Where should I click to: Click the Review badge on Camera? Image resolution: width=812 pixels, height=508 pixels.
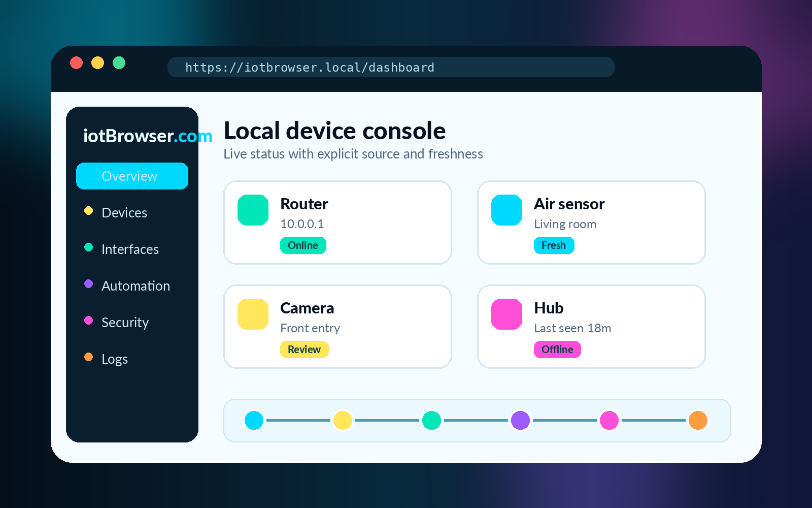click(304, 350)
